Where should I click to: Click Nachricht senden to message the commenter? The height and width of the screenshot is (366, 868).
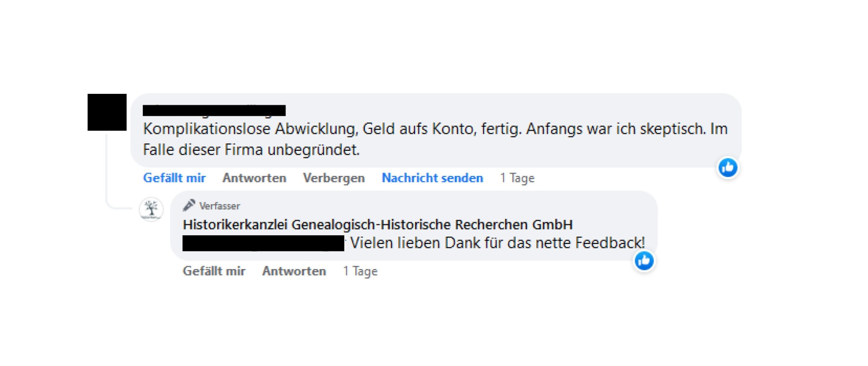[432, 178]
